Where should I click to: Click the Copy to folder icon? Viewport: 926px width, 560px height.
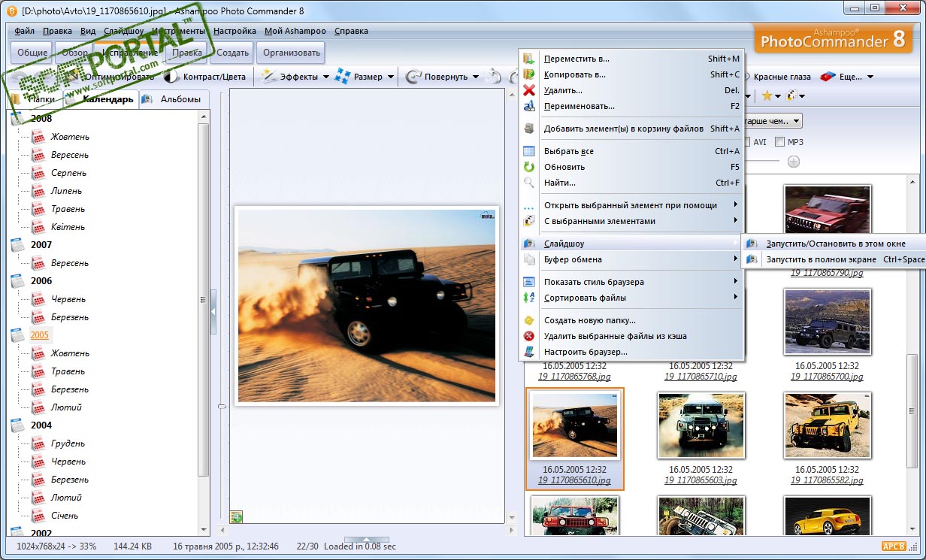[x=529, y=74]
